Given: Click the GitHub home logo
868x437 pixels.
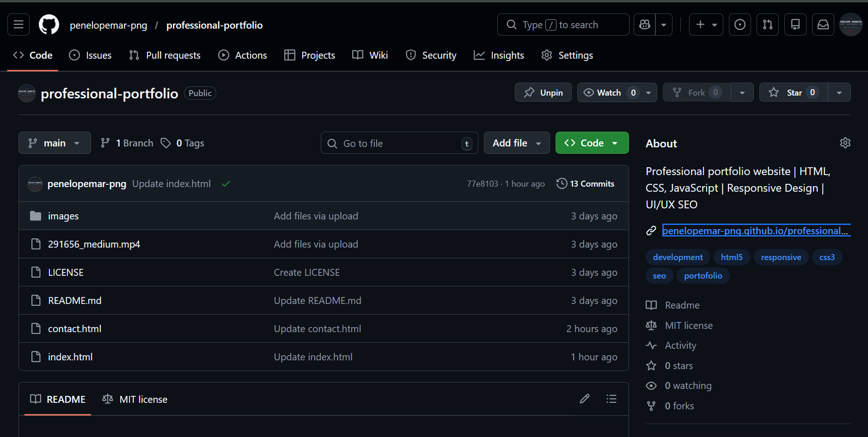Looking at the screenshot, I should click(49, 24).
